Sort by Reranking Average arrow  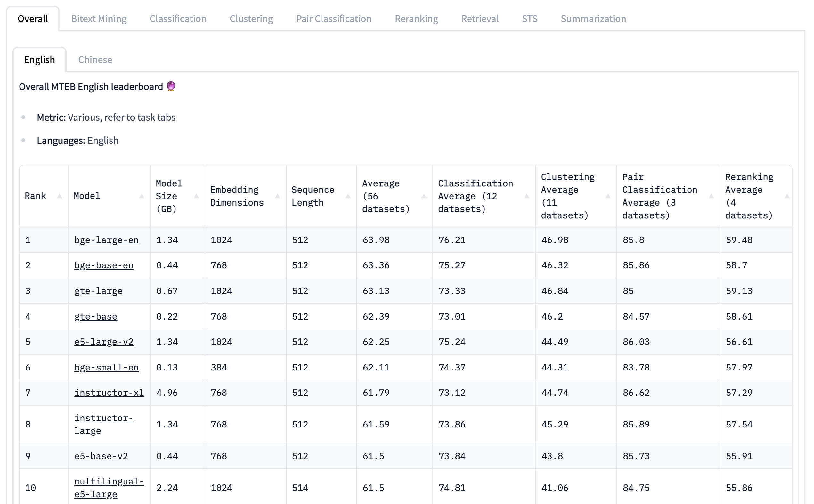pyautogui.click(x=787, y=196)
